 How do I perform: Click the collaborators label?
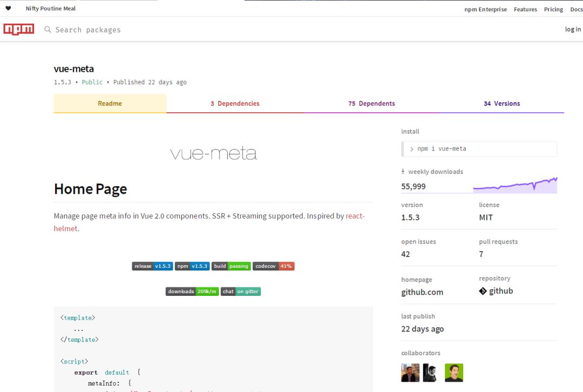pyautogui.click(x=421, y=353)
